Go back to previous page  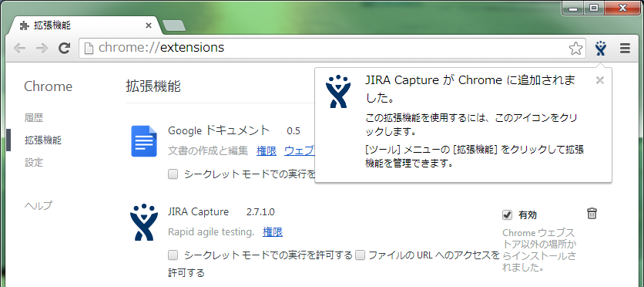click(x=19, y=49)
